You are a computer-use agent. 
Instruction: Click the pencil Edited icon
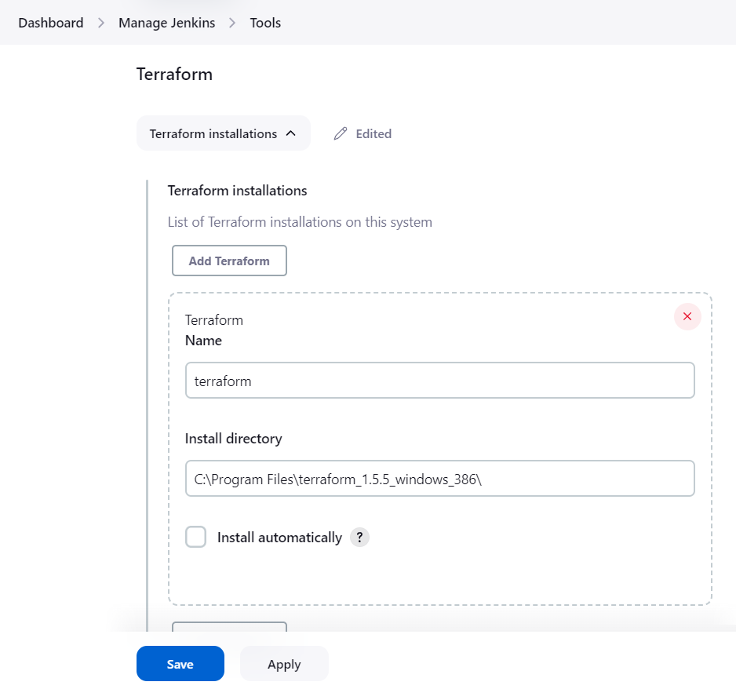click(x=341, y=134)
